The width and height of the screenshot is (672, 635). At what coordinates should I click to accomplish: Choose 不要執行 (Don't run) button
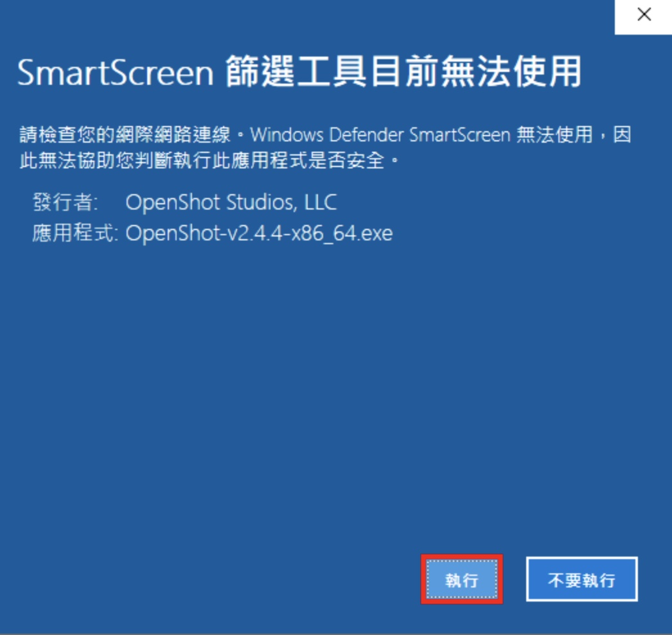(x=581, y=579)
